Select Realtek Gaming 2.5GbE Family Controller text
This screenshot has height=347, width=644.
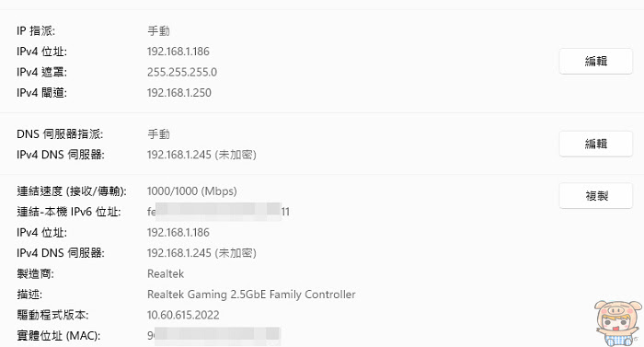coord(251,295)
